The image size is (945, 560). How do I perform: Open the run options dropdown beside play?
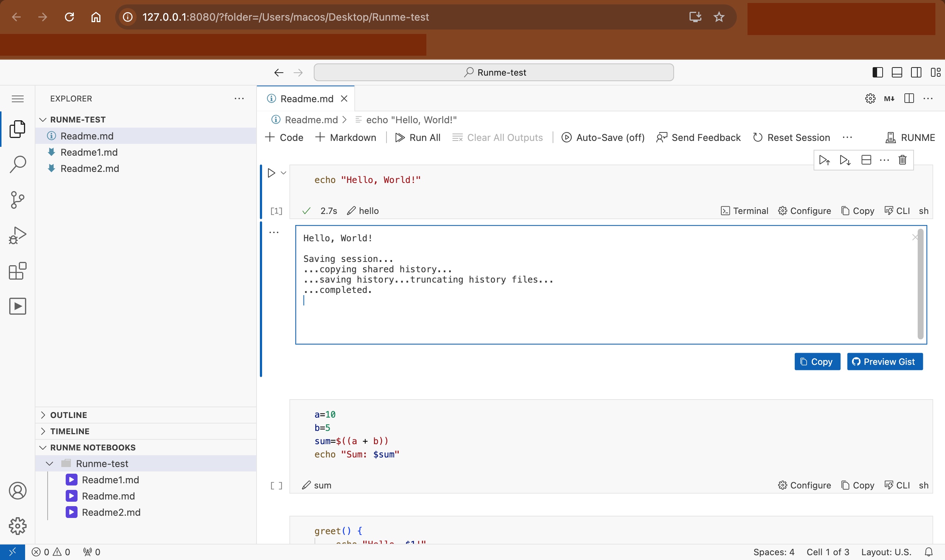click(x=283, y=173)
